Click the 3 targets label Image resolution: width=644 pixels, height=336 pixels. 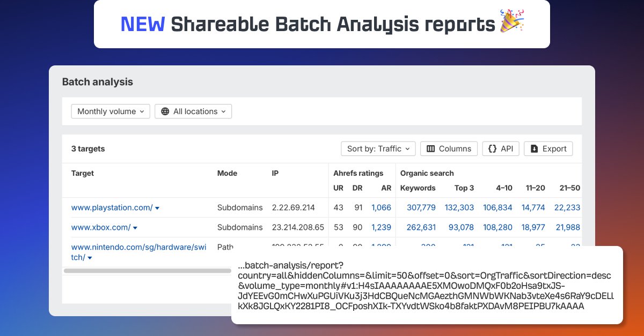coord(88,148)
